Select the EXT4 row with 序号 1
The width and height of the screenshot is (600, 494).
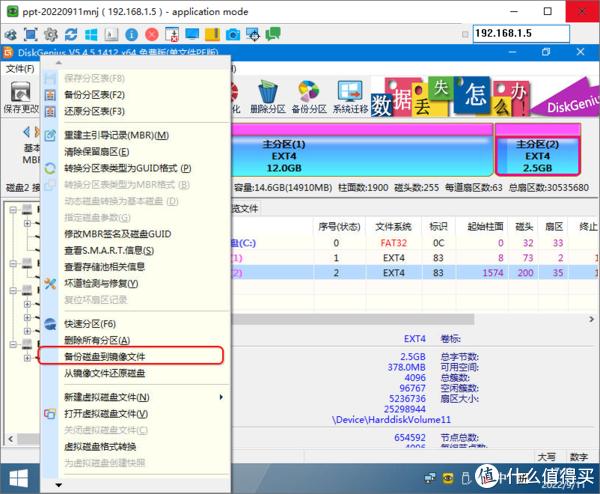tap(413, 258)
